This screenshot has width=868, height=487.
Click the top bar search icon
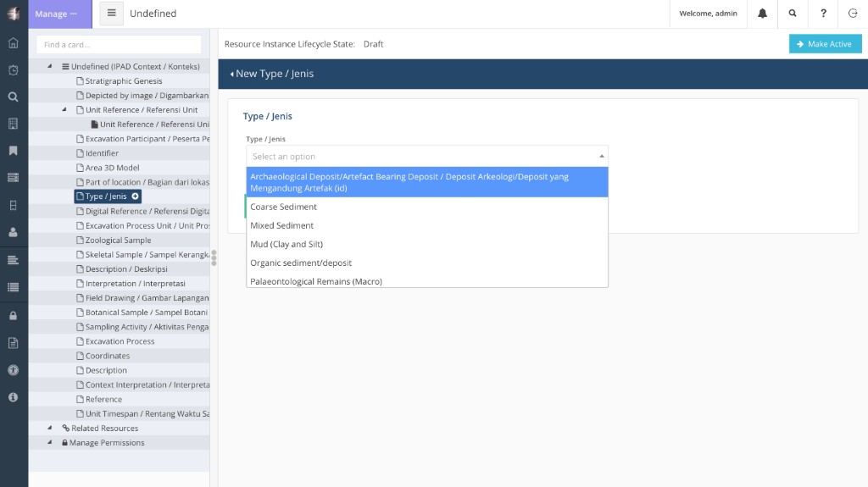793,14
